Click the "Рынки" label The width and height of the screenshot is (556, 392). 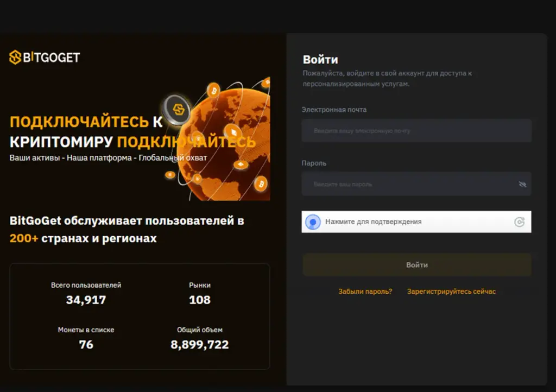200,285
